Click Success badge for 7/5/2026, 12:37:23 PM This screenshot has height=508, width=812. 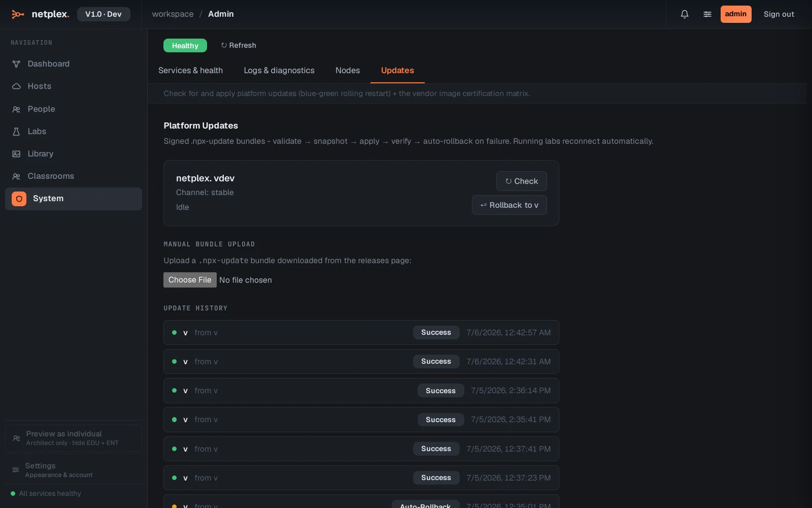pos(436,478)
